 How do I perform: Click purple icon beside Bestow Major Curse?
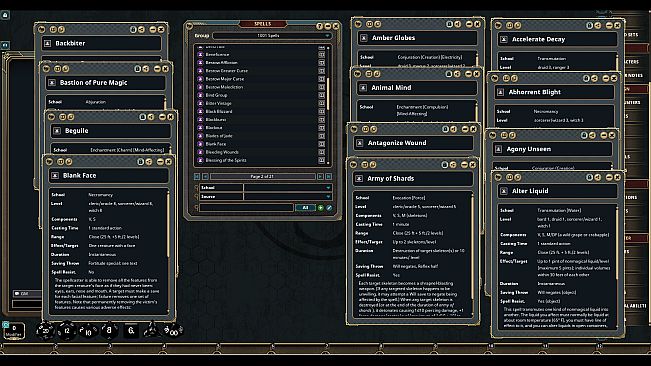click(x=200, y=79)
